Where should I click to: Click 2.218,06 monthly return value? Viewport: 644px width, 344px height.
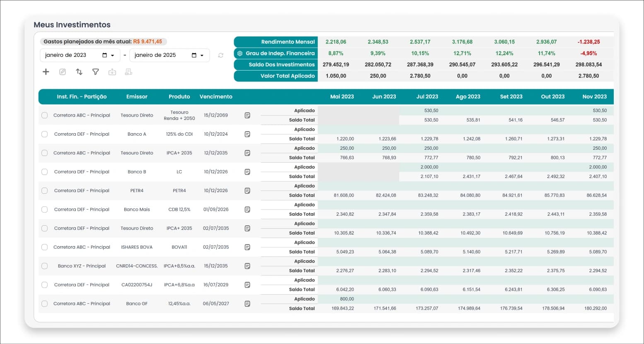pyautogui.click(x=336, y=42)
